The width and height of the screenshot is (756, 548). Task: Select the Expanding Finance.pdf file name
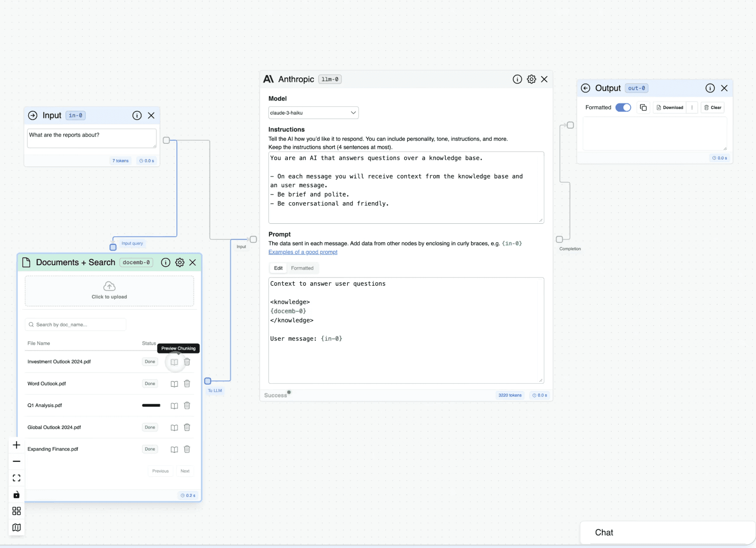coord(53,449)
